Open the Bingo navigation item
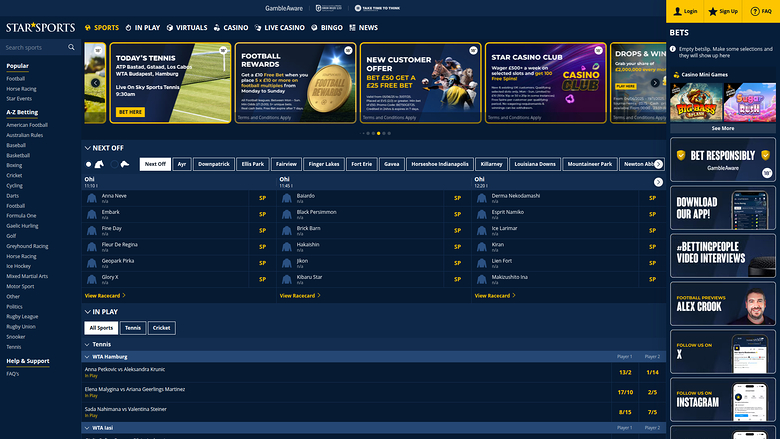Image resolution: width=780 pixels, height=439 pixels. 327,28
